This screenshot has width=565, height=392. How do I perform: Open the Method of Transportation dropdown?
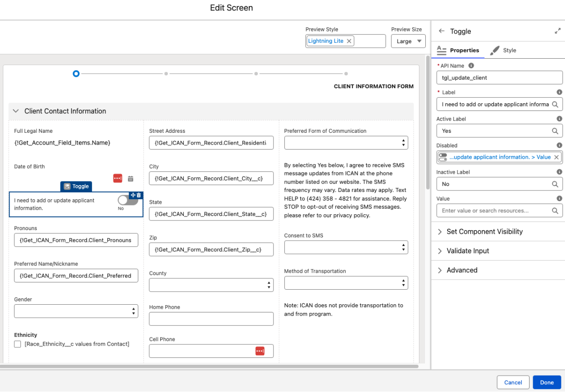pyautogui.click(x=346, y=283)
